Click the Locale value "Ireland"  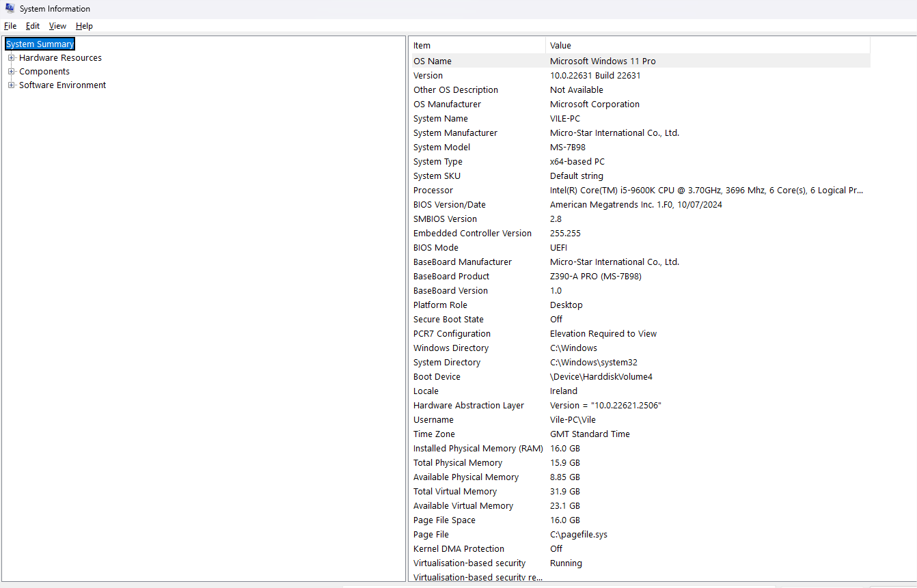(564, 391)
